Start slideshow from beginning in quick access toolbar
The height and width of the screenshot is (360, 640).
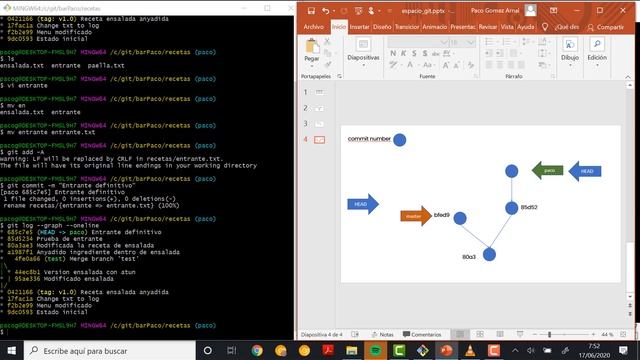tap(358, 11)
